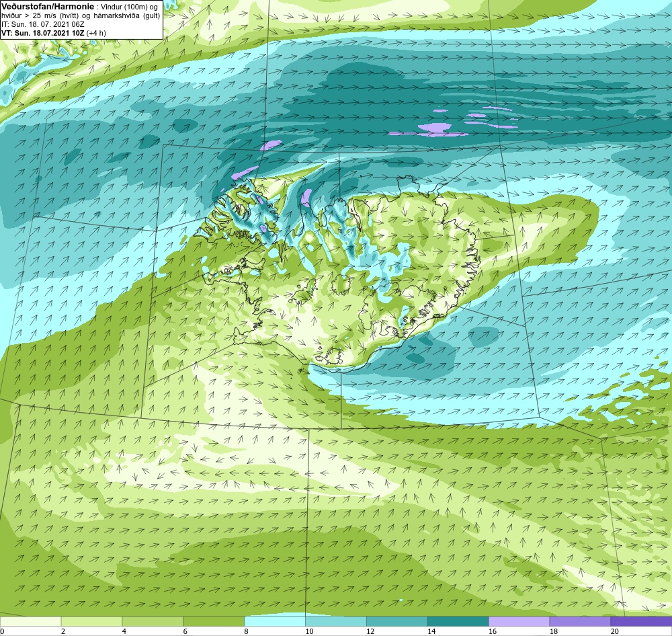Image resolution: width=672 pixels, height=636 pixels.
Task: Click the Veðurstofan/Harmonie title text
Action: tap(47, 7)
